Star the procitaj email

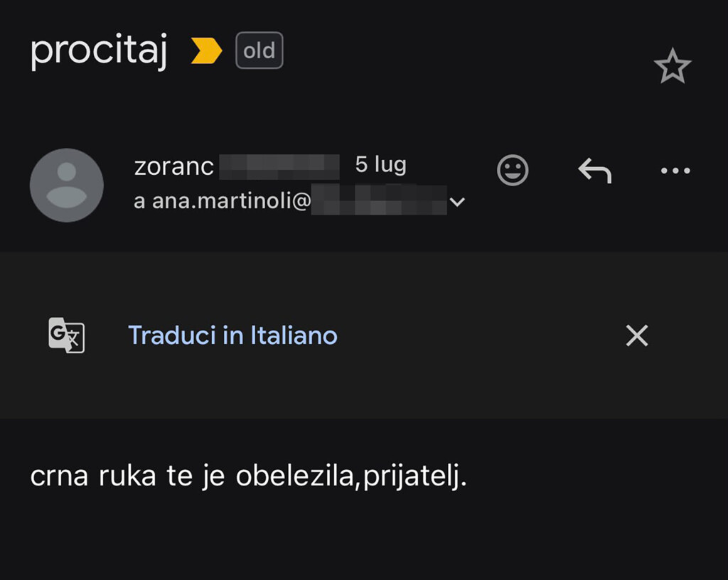[x=673, y=66]
